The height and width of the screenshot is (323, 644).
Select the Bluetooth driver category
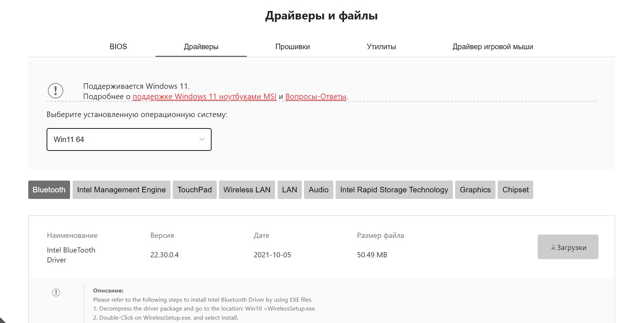coord(49,190)
